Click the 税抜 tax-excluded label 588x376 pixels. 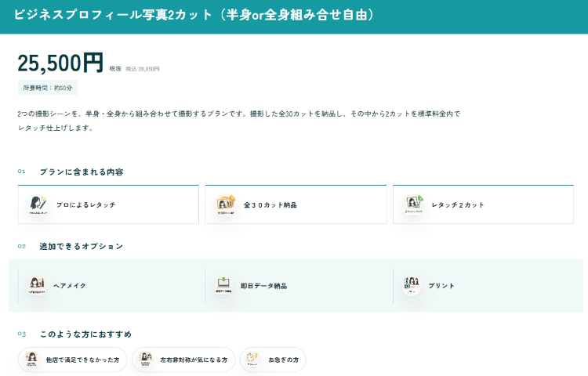[x=115, y=68]
